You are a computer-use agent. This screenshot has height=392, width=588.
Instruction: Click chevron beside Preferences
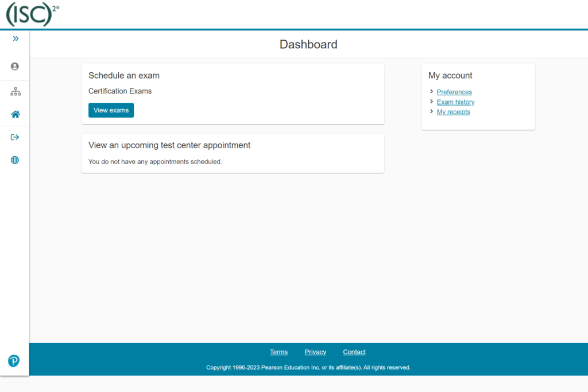pos(432,91)
